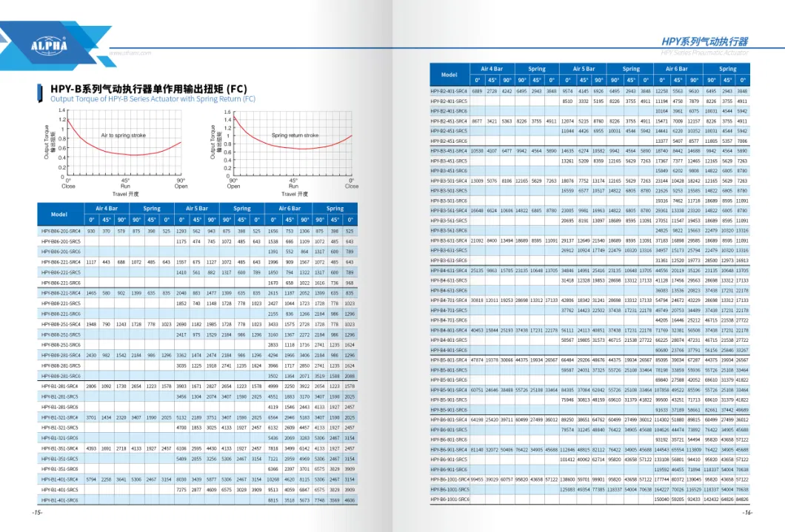785x532 pixels.
Task: Click the 'HPY-B4-631-SRC4' row label
Action: pyautogui.click(x=449, y=271)
